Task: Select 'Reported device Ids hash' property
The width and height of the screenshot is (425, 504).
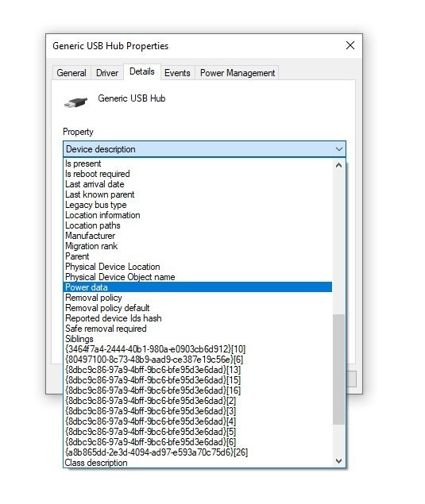Action: pyautogui.click(x=198, y=318)
